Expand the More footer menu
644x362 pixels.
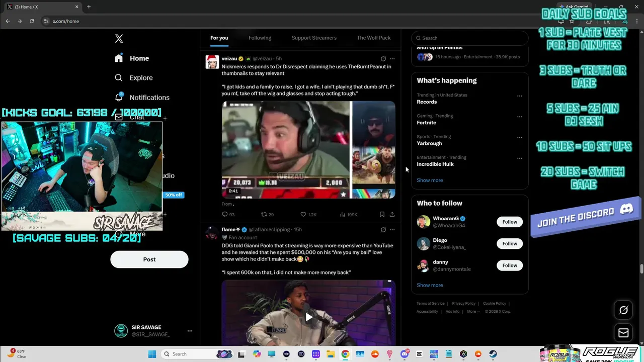point(473,312)
